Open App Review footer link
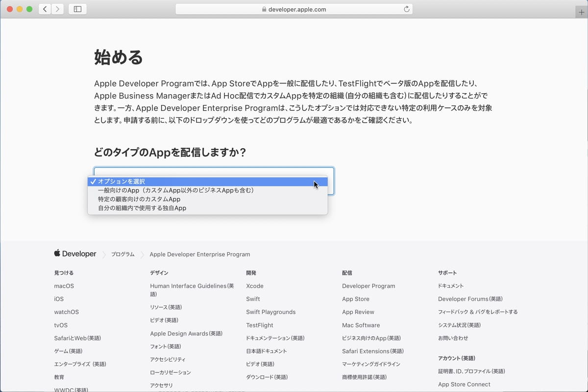 click(358, 312)
